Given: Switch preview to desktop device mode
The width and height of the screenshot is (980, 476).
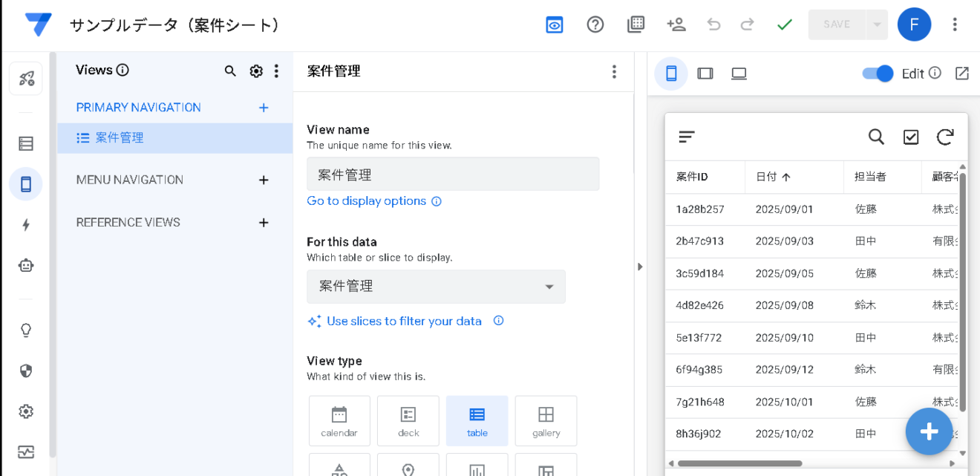Looking at the screenshot, I should tap(739, 73).
